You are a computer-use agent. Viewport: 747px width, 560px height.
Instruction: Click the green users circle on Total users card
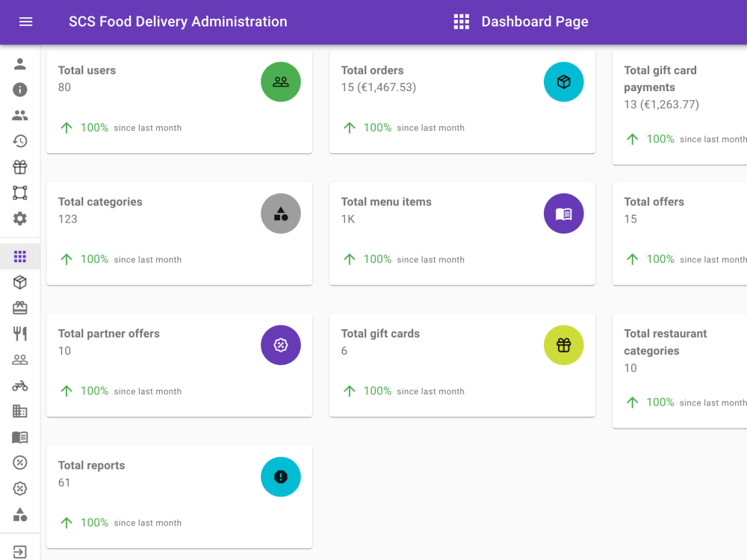[281, 82]
